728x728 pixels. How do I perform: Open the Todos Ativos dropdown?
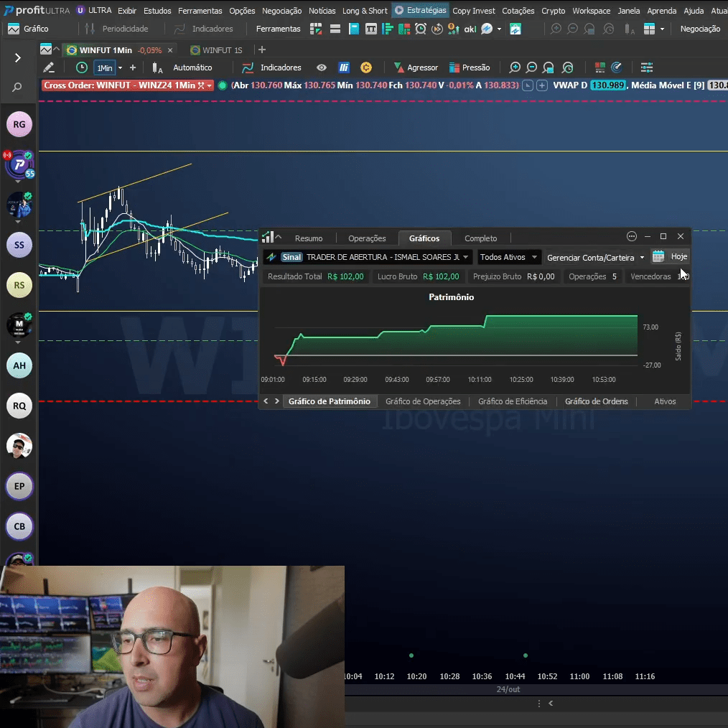[508, 257]
